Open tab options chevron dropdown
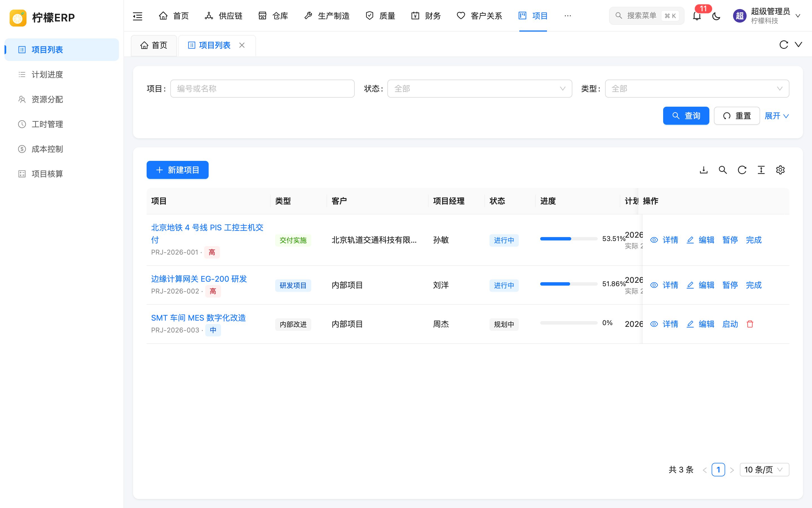The image size is (812, 508). [798, 45]
